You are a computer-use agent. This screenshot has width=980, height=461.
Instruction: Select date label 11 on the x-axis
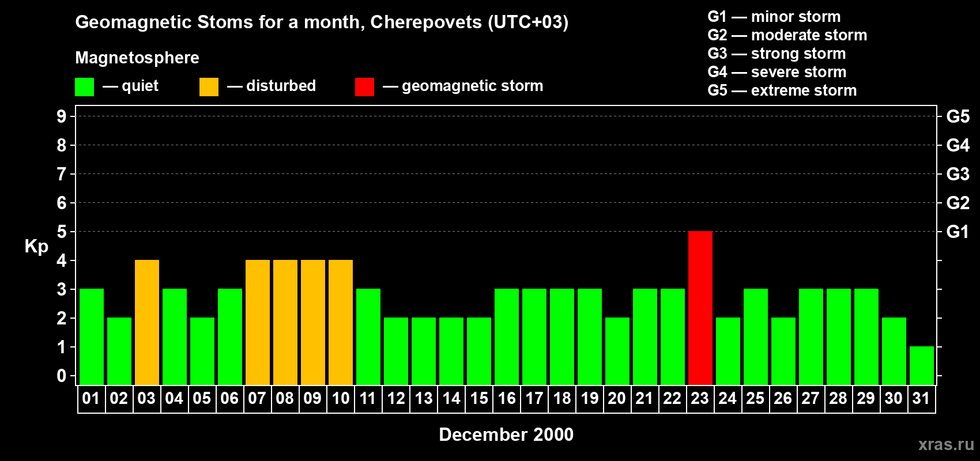tap(368, 399)
